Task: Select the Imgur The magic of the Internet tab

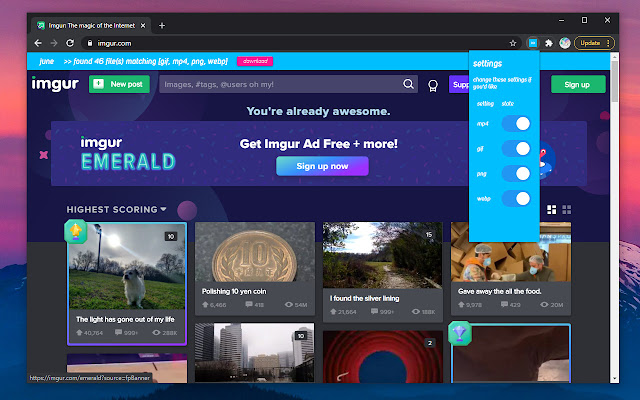Action: click(91, 26)
